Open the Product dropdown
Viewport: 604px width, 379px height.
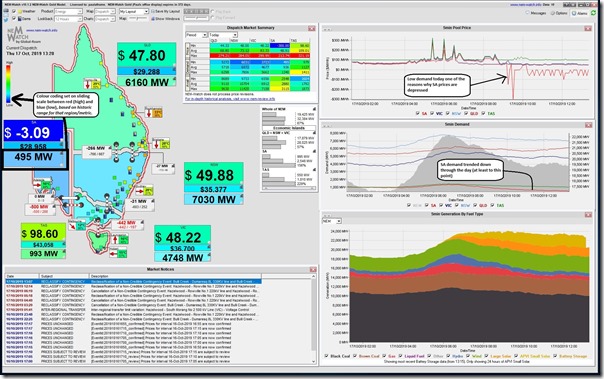[x=69, y=12]
